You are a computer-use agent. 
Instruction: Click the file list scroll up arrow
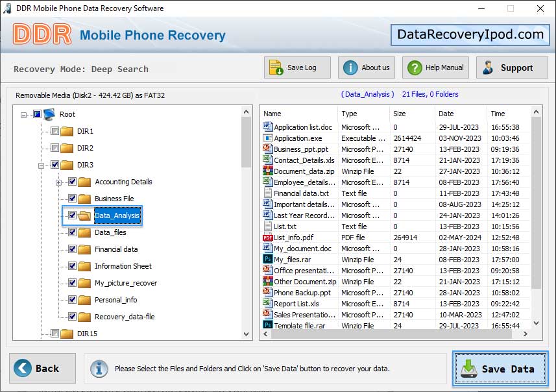[536, 112]
